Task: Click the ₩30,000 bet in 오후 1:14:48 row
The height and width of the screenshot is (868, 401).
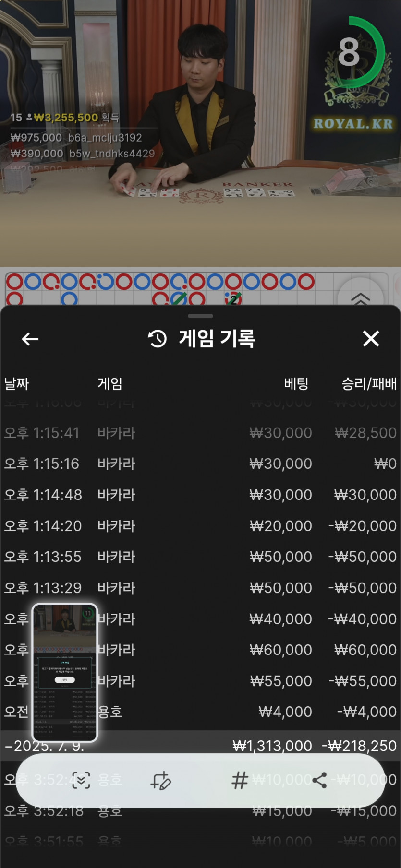Action: (x=281, y=495)
